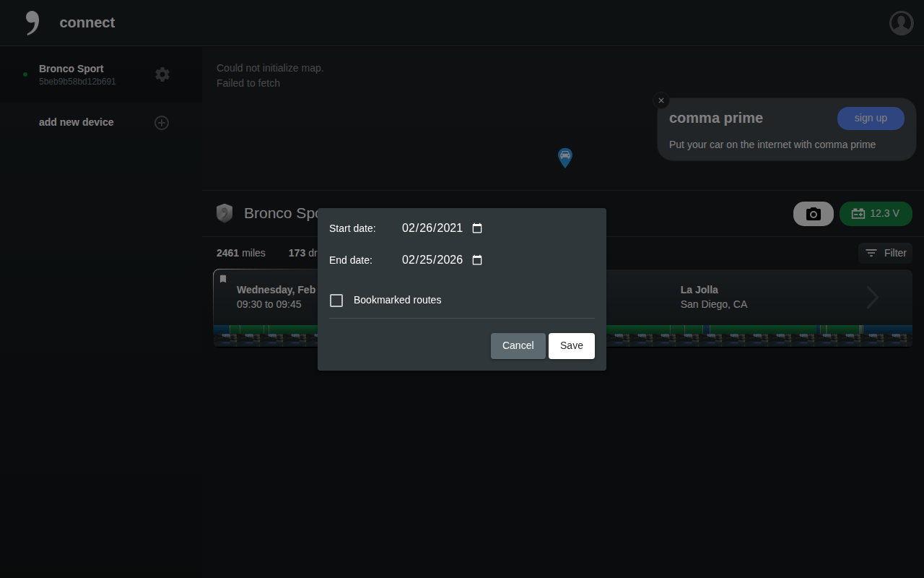Click the Start date field value
Viewport: 924px width, 578px height.
point(432,228)
